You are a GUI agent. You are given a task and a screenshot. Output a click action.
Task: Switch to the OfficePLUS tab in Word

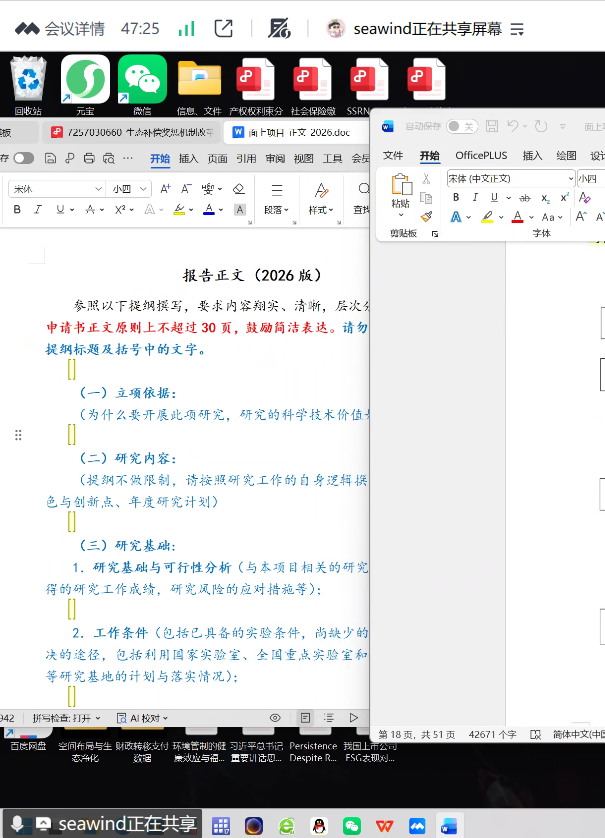(x=481, y=155)
